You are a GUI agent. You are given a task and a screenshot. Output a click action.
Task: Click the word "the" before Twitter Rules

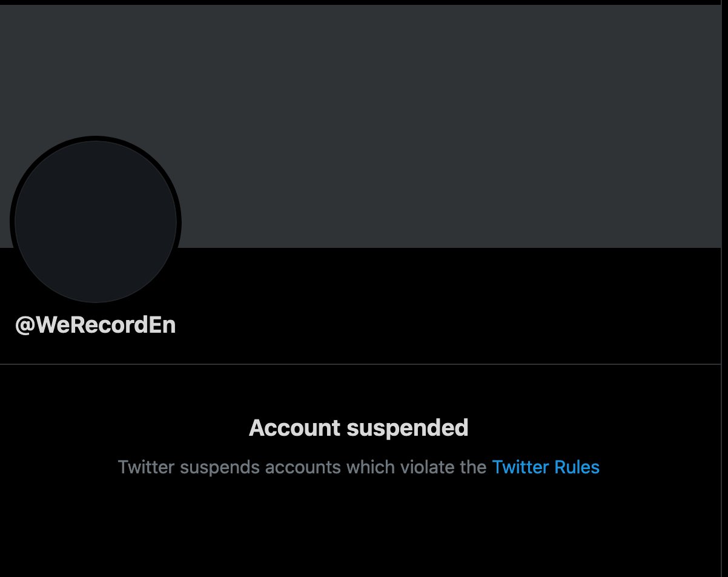tap(474, 467)
